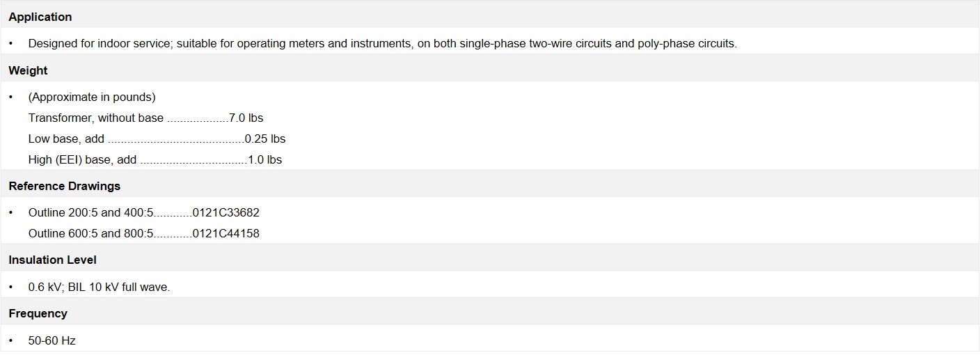Select the Transformer without base 7.0 lbs line

(x=145, y=118)
